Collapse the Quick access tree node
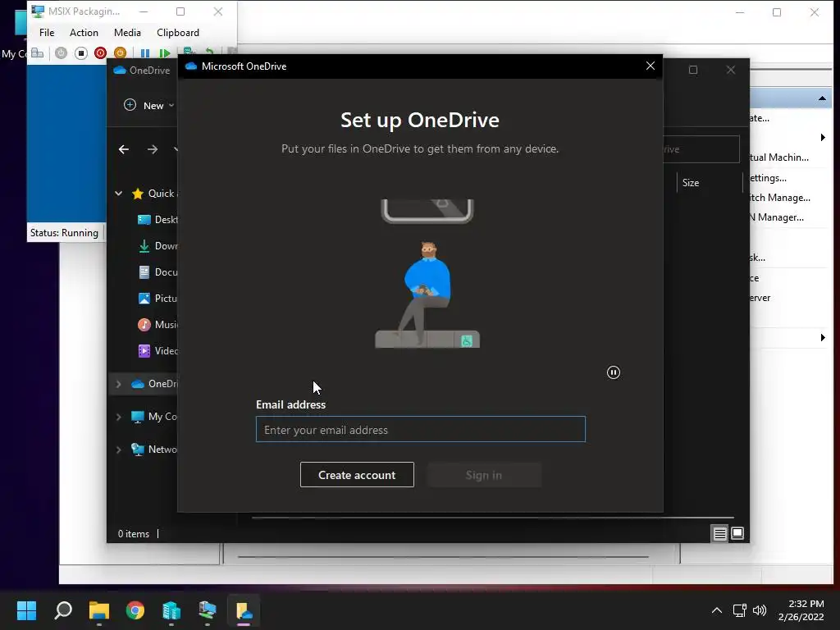 pos(118,194)
